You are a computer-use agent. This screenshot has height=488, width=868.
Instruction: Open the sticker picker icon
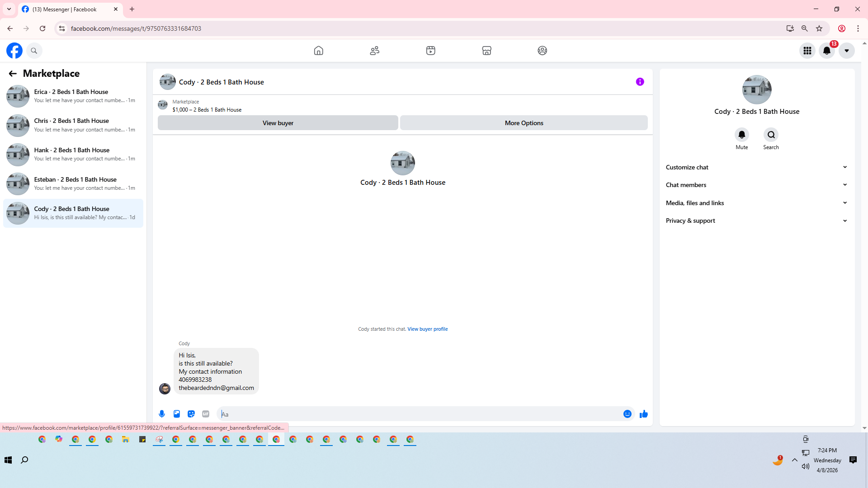pos(191,414)
